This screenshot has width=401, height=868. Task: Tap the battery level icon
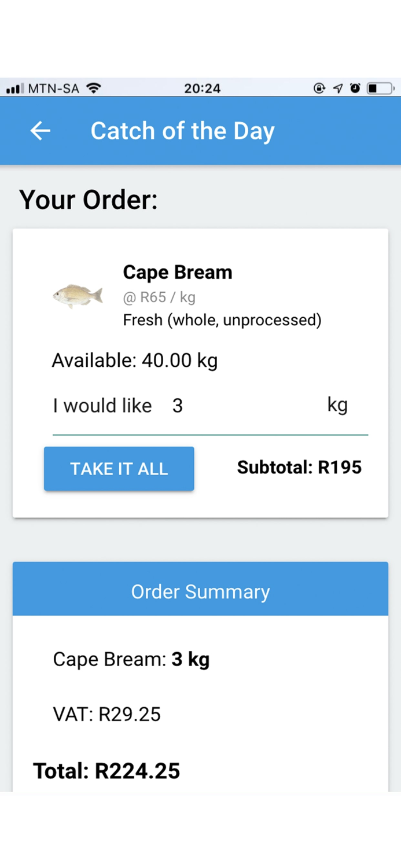pyautogui.click(x=381, y=89)
